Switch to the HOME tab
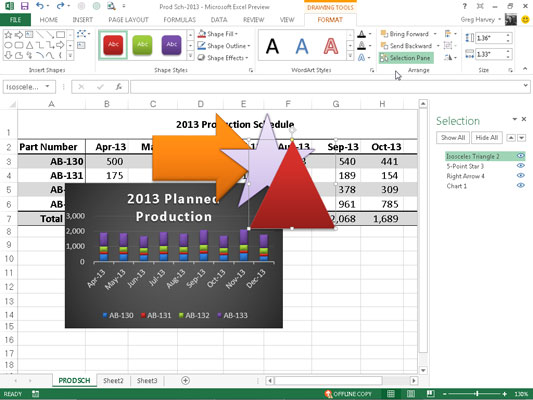This screenshot has height=400, width=533. (x=49, y=20)
